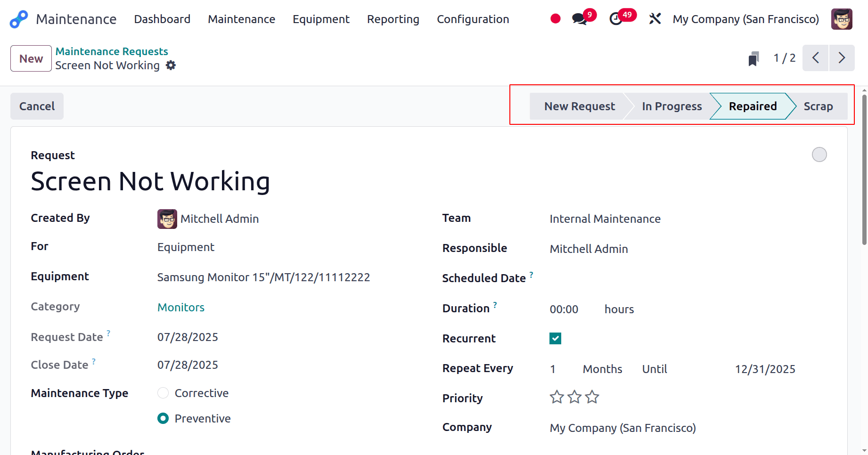The image size is (868, 455).
Task: Edit the Screen Not Working title field
Action: [x=150, y=181]
